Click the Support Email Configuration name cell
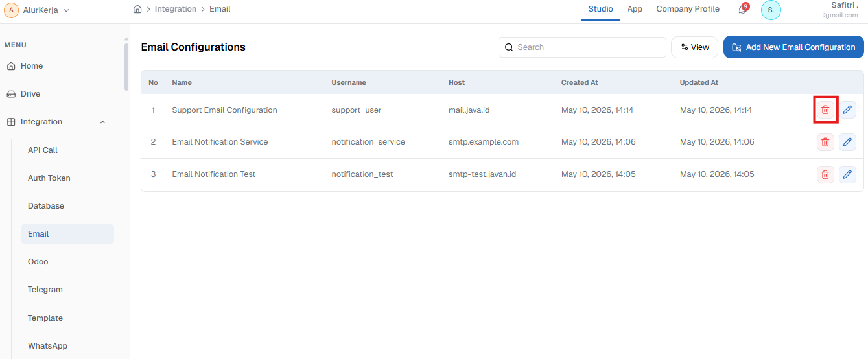 (224, 110)
